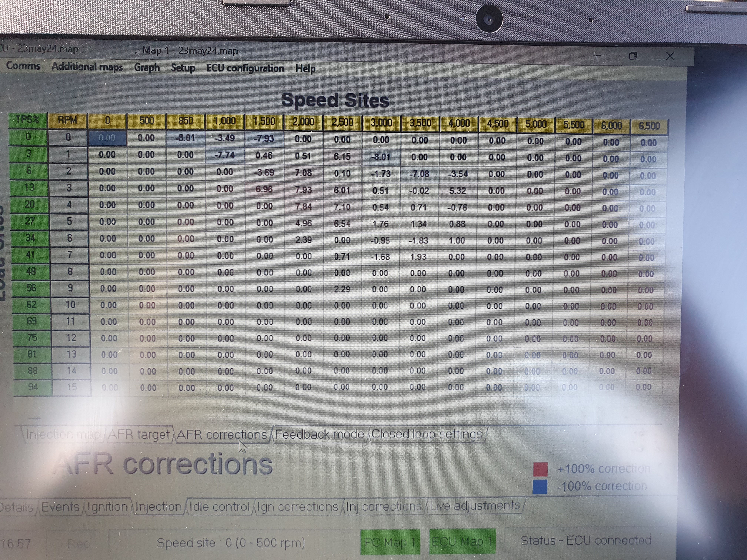Close the map window
Viewport: 747px width, 560px height.
[x=670, y=56]
